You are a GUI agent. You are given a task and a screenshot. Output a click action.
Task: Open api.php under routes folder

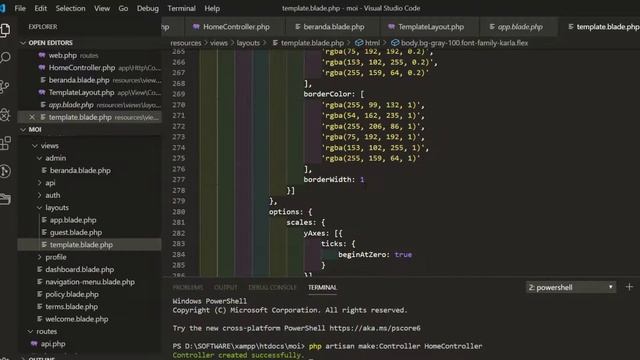coord(89,344)
